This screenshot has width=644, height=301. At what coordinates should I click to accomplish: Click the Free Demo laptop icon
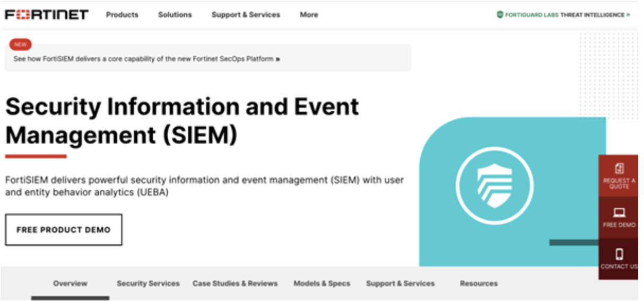[x=619, y=213]
